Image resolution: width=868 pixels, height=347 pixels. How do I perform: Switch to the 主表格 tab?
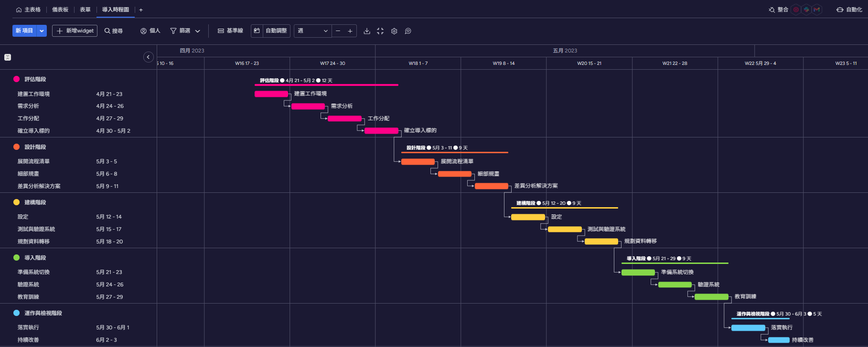pyautogui.click(x=28, y=10)
